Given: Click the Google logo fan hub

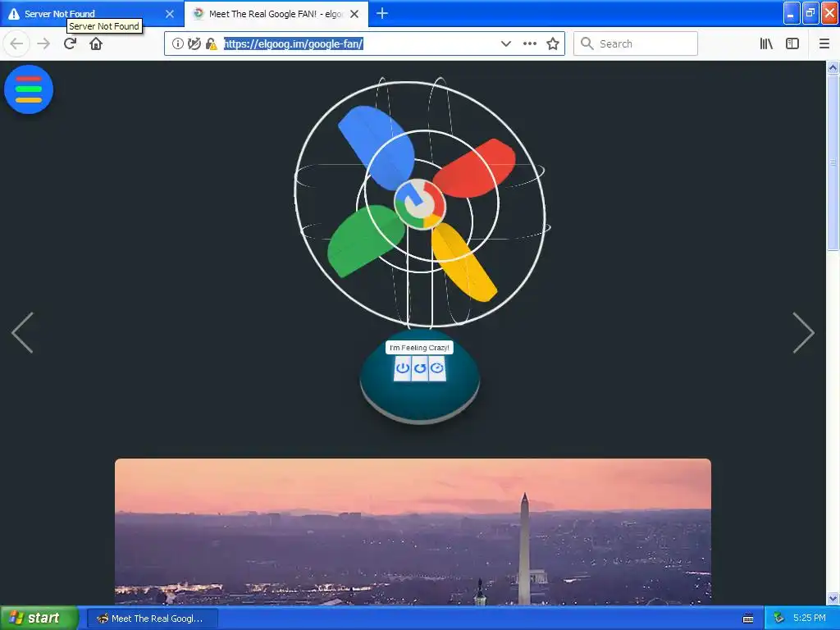Looking at the screenshot, I should coord(420,203).
